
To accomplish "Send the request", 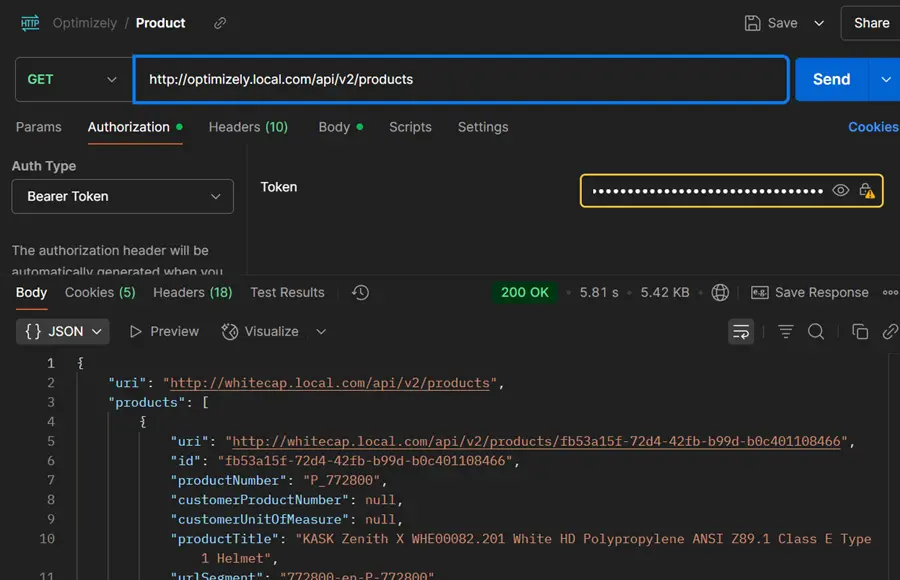I will (831, 79).
